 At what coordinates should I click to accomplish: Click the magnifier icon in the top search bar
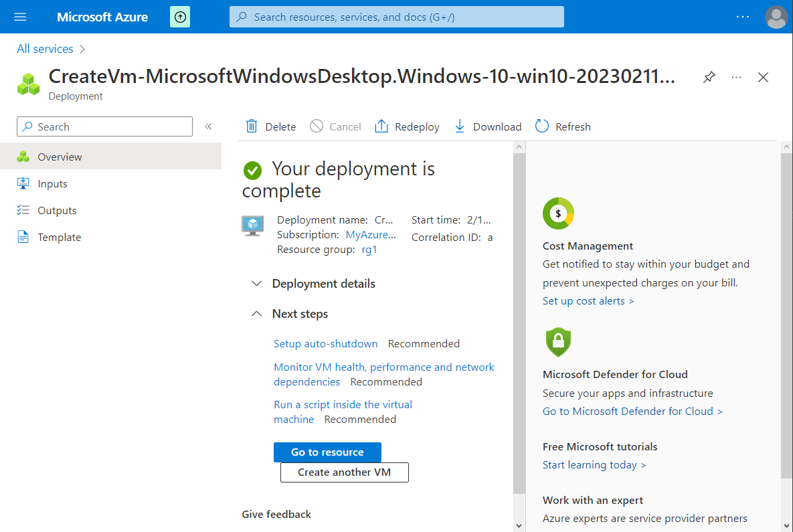click(242, 17)
